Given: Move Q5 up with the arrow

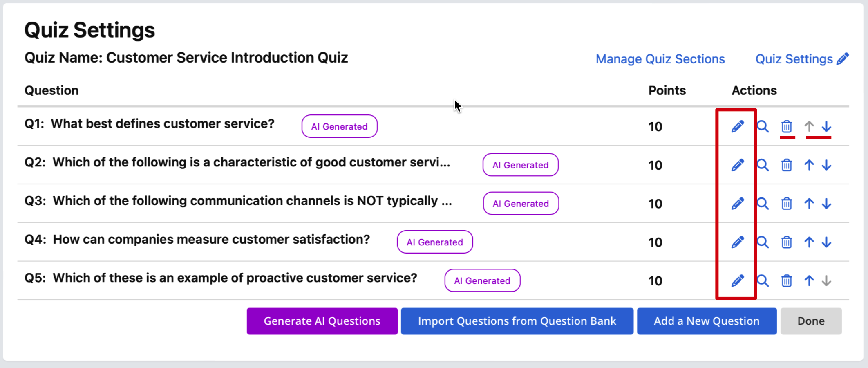Looking at the screenshot, I should click(809, 281).
